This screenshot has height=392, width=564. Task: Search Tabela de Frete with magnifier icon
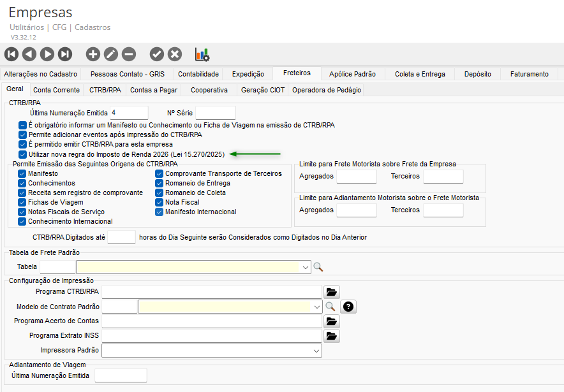pos(318,267)
